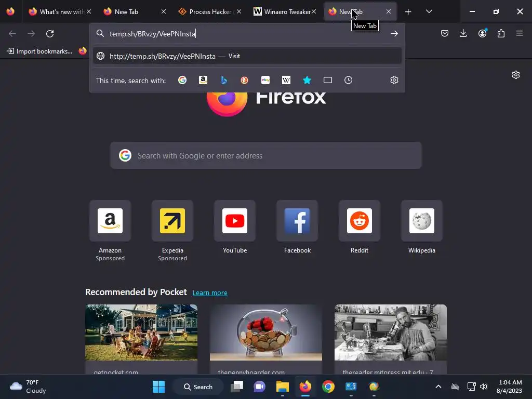Image resolution: width=532 pixels, height=399 pixels.
Task: Open Google Chrome from the taskbar
Action: click(328, 387)
